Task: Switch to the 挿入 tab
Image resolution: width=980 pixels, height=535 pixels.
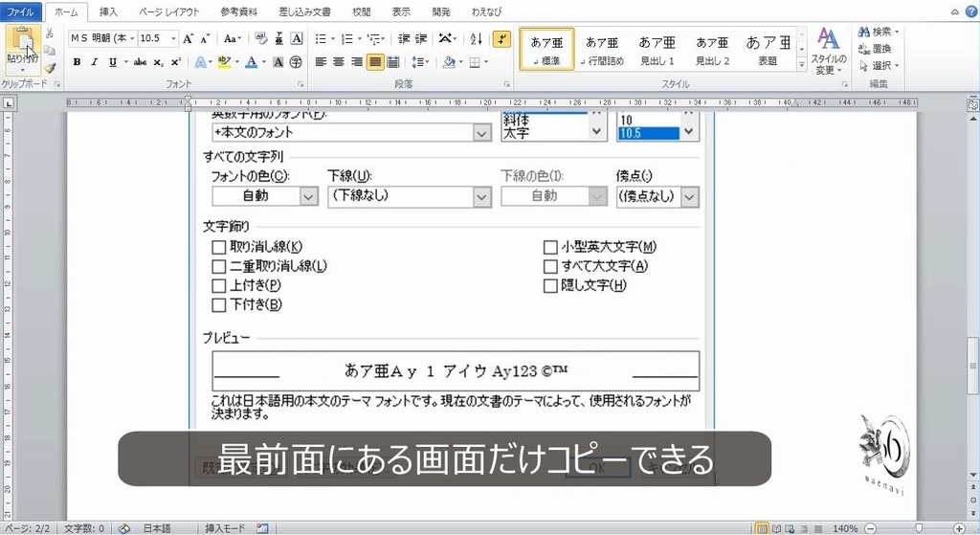Action: click(x=108, y=11)
